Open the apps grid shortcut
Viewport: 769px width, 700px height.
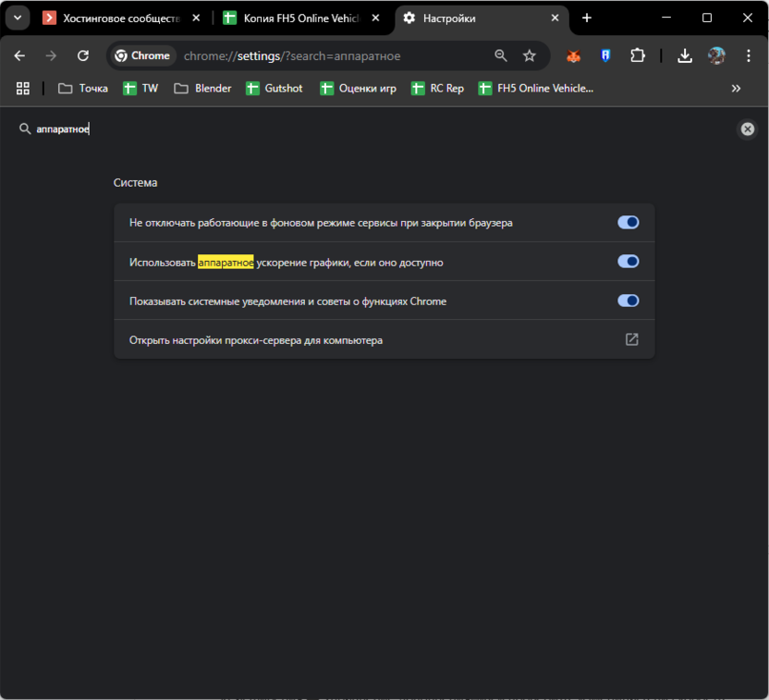(x=22, y=88)
